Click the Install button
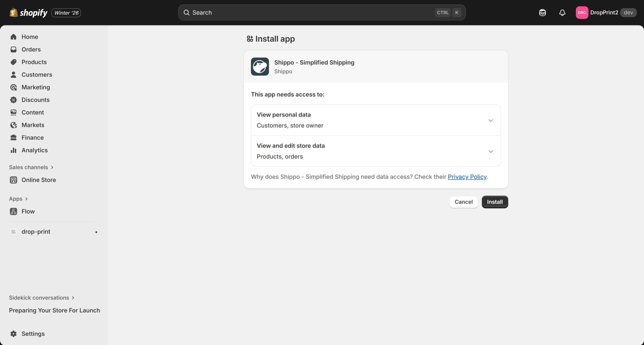 495,202
